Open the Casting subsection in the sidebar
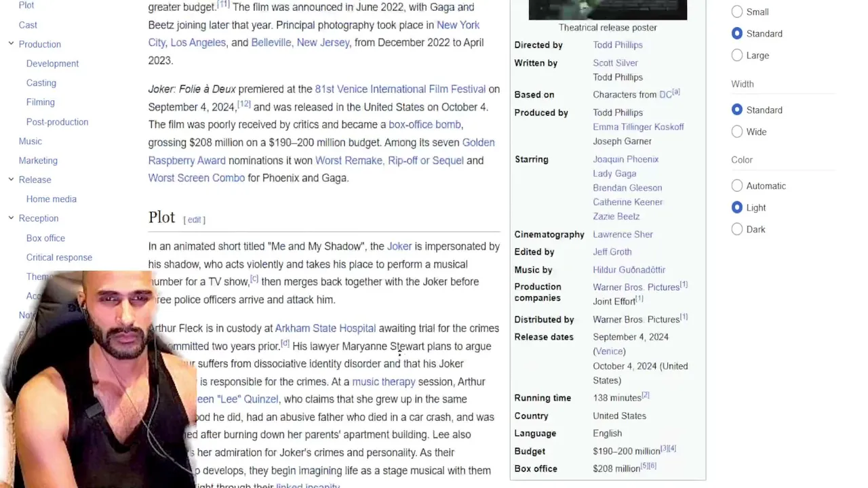Image resolution: width=868 pixels, height=488 pixels. click(41, 83)
